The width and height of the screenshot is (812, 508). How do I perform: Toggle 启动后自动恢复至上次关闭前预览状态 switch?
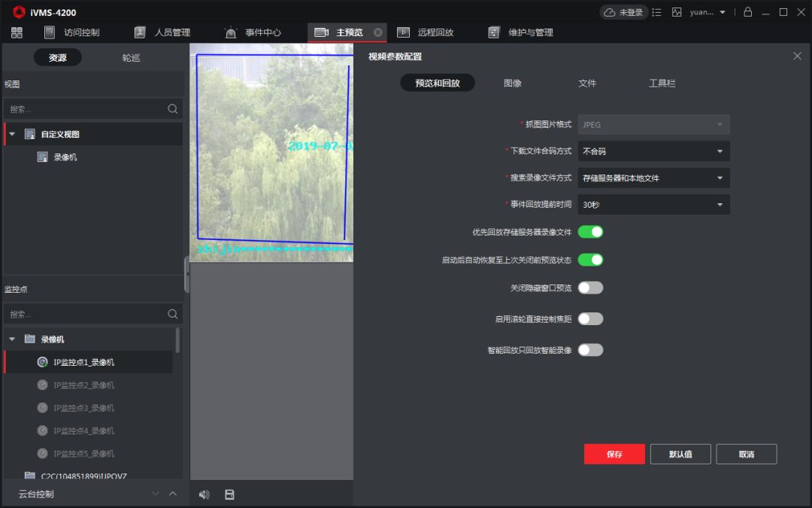click(x=590, y=260)
